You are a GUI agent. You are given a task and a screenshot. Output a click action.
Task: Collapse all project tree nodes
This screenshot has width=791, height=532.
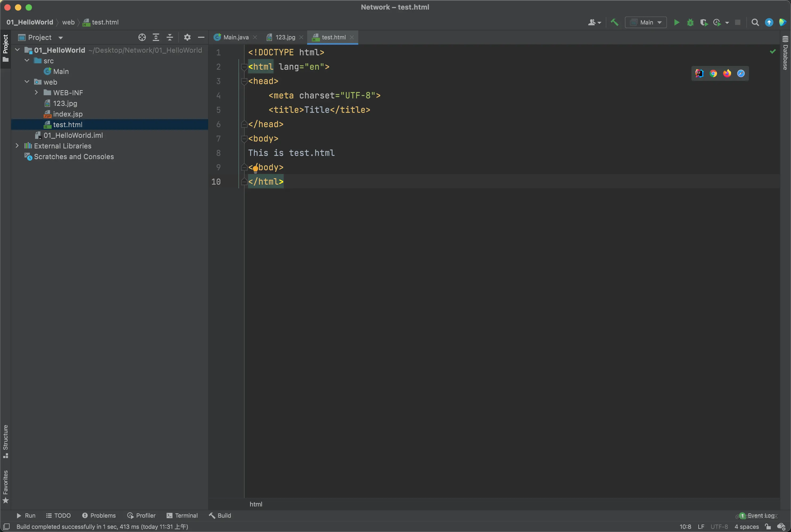[170, 37]
